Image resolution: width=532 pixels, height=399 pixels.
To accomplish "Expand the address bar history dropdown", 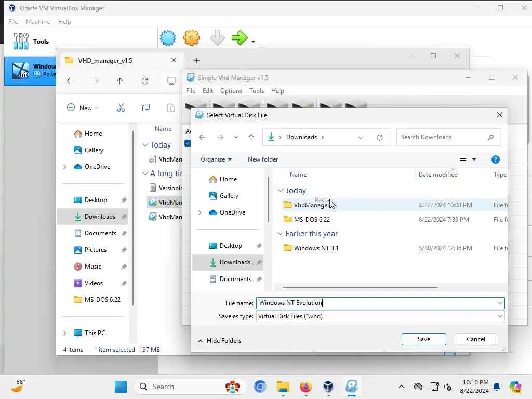I will coord(361,137).
